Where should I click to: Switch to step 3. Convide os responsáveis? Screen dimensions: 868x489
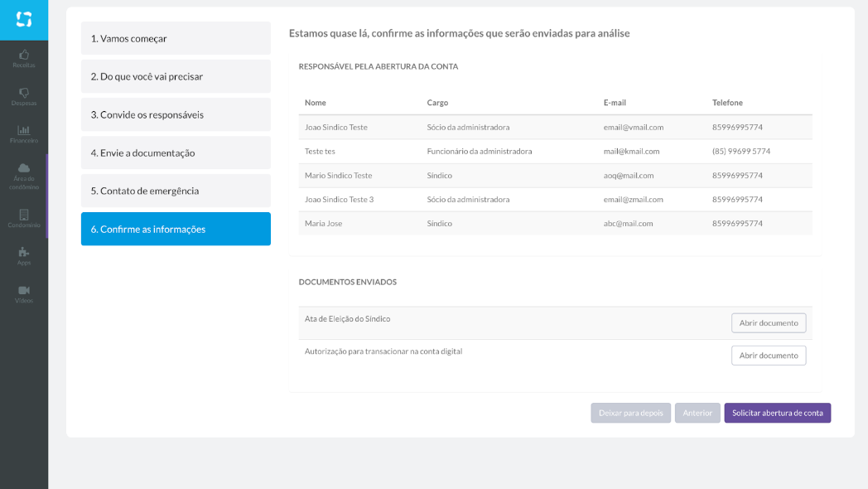click(x=176, y=114)
